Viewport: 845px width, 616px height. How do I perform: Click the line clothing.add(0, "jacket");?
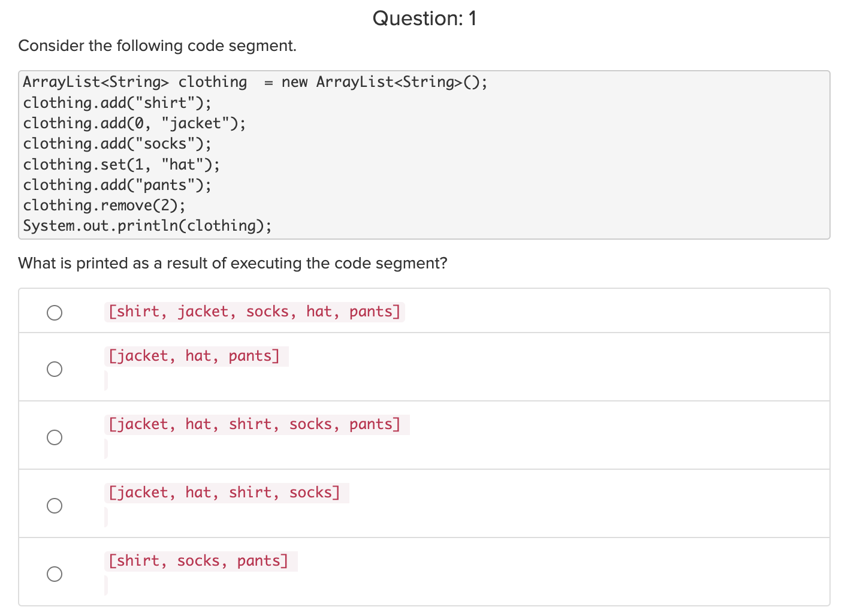[134, 123]
